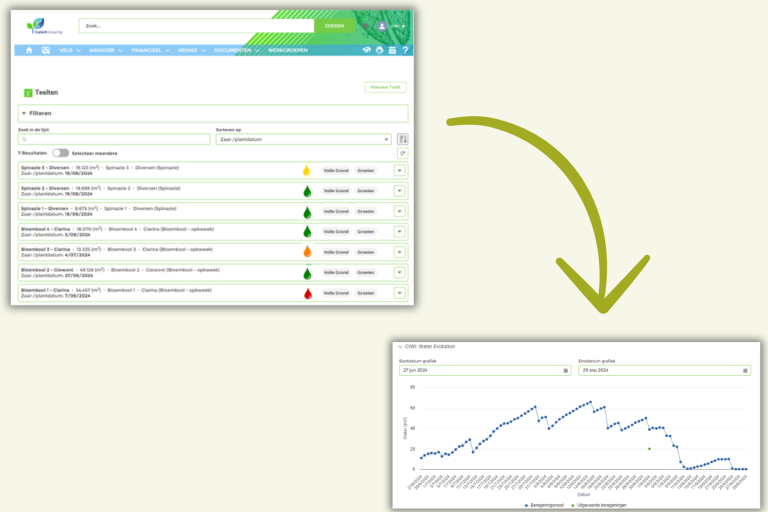Open the Einddatum grafiek calendar icon

click(745, 370)
